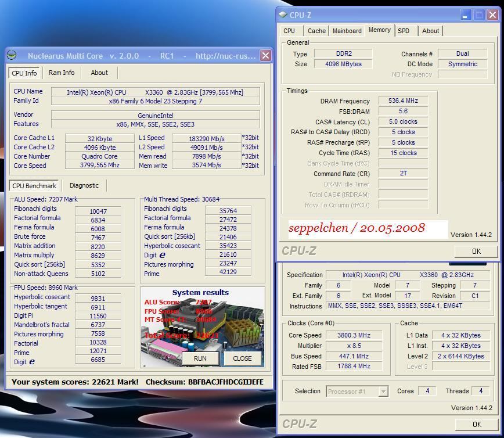Viewport: 504px width, 438px height.
Task: Switch to CPU tab in CPU-Z
Action: 289,31
